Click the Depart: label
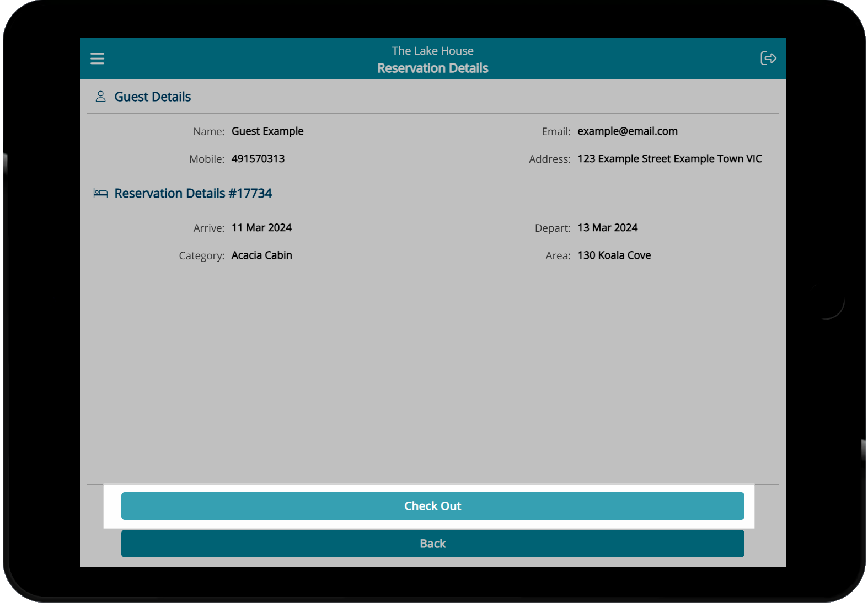The height and width of the screenshot is (607, 868). click(x=553, y=228)
